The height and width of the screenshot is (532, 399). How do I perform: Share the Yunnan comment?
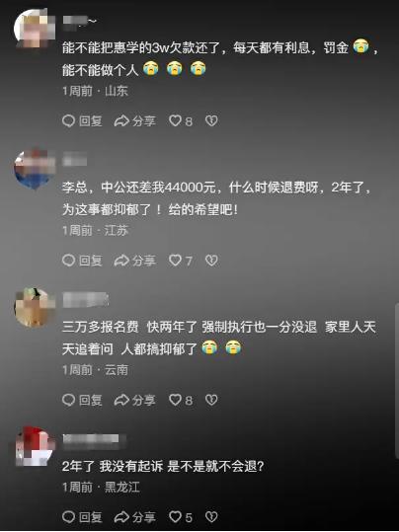click(135, 400)
